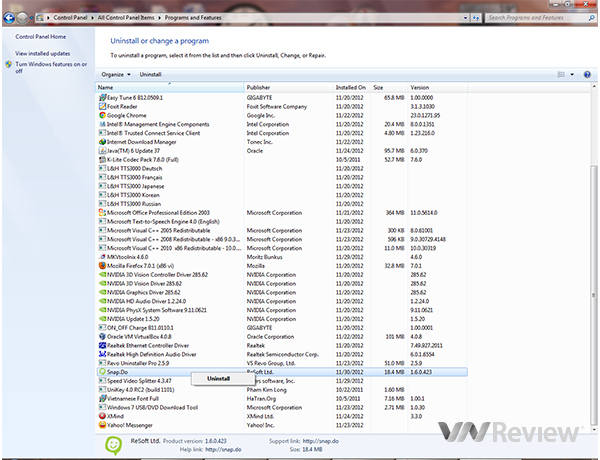The height and width of the screenshot is (460, 600).
Task: Click the Back navigation arrow
Action: click(x=9, y=18)
